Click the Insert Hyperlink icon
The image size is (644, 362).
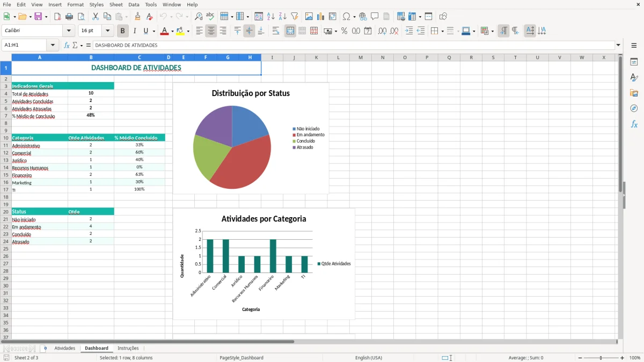tap(363, 17)
